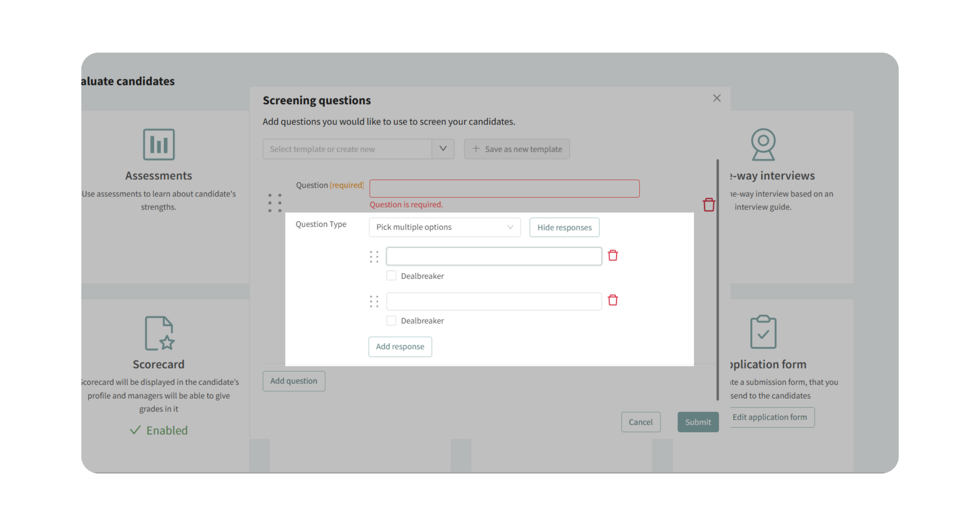The width and height of the screenshot is (980, 526).
Task: Expand the Select template dropdown arrow
Action: pyautogui.click(x=443, y=149)
